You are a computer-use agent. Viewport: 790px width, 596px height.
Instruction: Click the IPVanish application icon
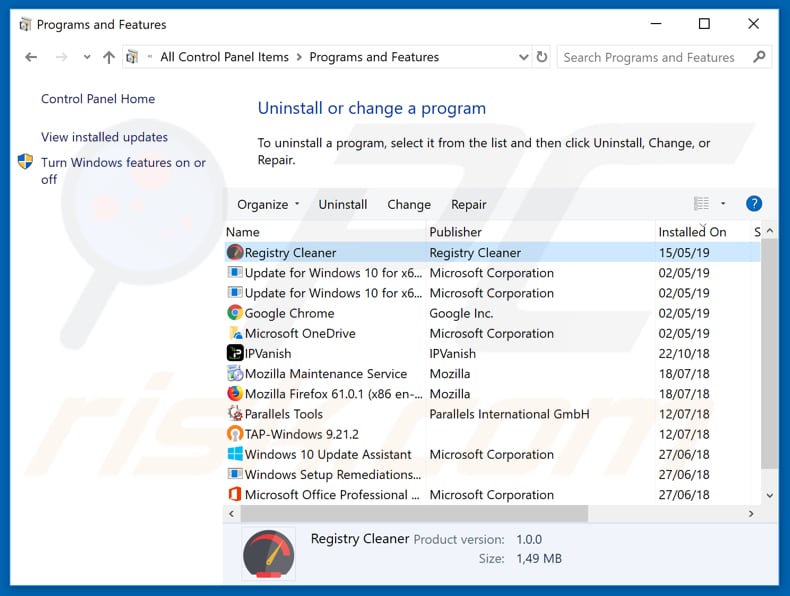(x=235, y=353)
